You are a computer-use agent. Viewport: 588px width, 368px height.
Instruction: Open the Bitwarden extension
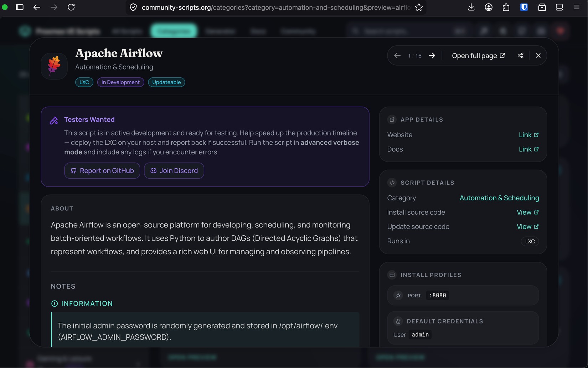click(x=524, y=7)
